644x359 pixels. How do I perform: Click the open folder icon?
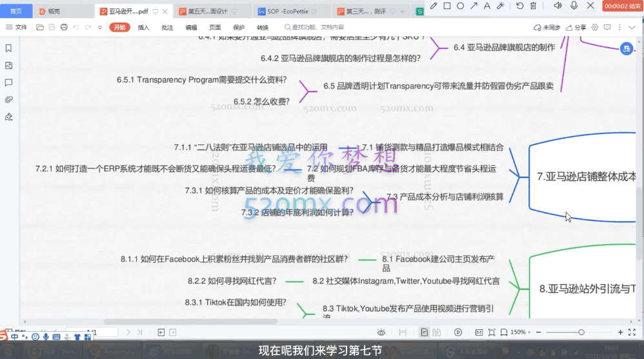click(40, 27)
